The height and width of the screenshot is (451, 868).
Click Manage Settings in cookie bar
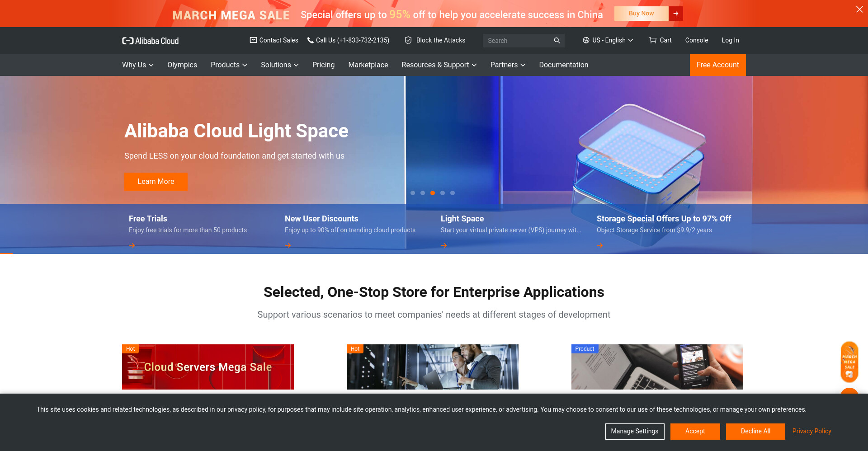click(635, 431)
